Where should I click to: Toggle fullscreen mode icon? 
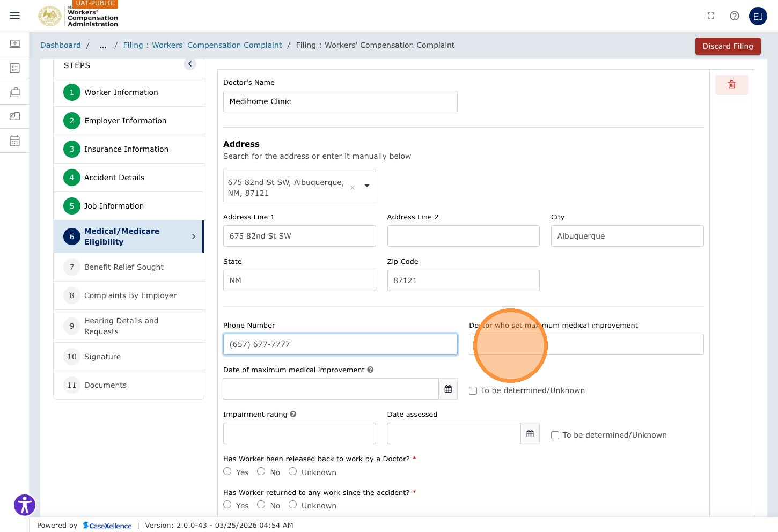pyautogui.click(x=711, y=16)
